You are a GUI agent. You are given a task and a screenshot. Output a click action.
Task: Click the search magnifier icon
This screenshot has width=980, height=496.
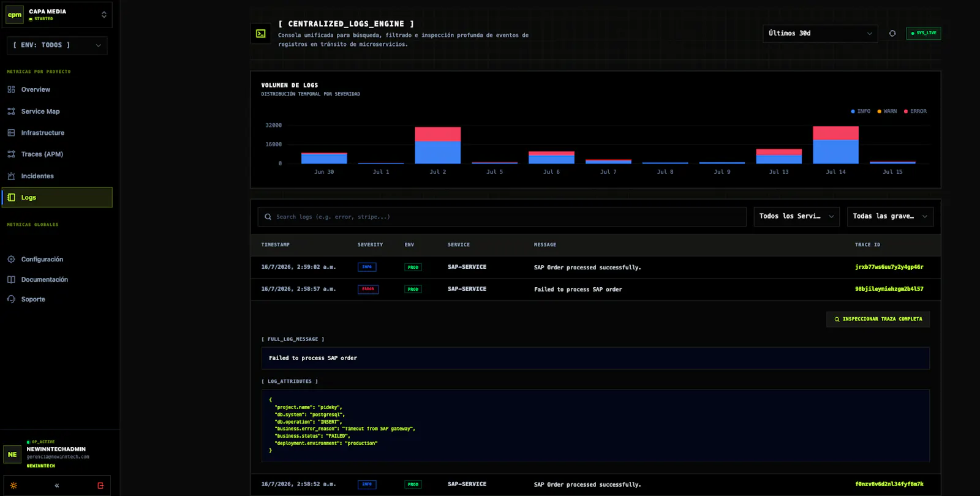point(268,217)
